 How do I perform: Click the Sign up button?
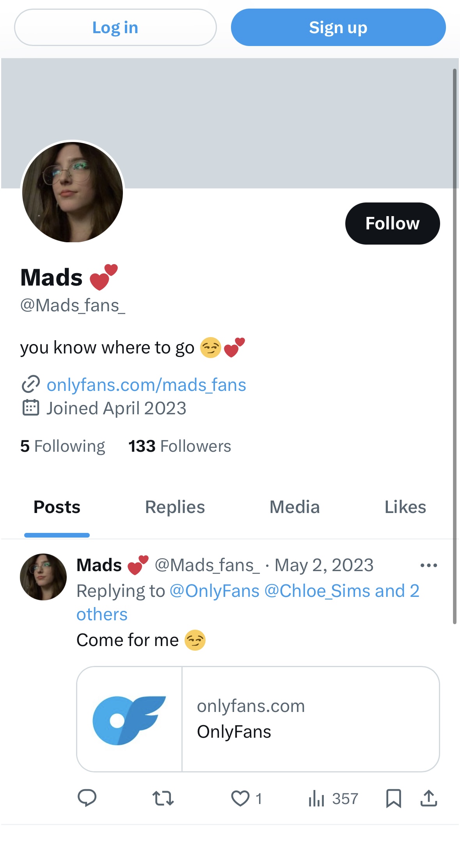point(338,27)
